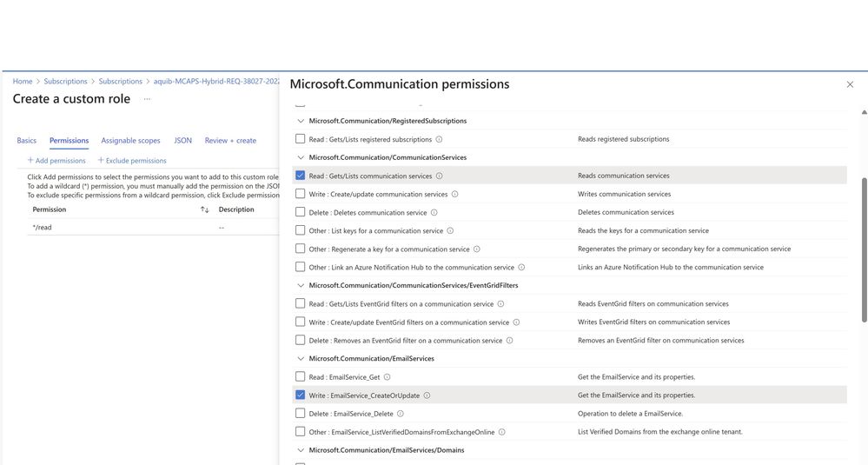Click info icon beside Read Gets/Lists EventGrid filters
Image resolution: width=868 pixels, height=465 pixels.
pos(500,304)
